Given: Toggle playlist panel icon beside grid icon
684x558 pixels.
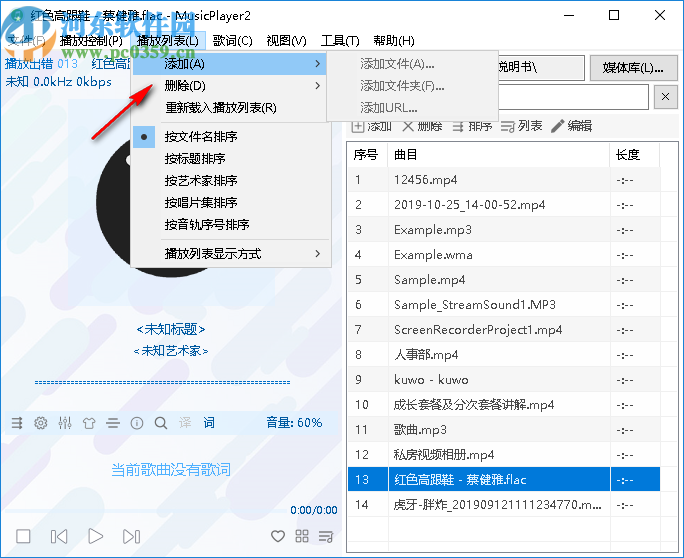Looking at the screenshot, I should (326, 536).
